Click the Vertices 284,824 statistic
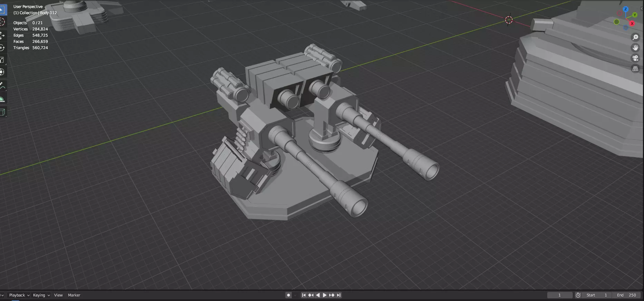Viewport: 644px width, 301px height. coord(30,29)
